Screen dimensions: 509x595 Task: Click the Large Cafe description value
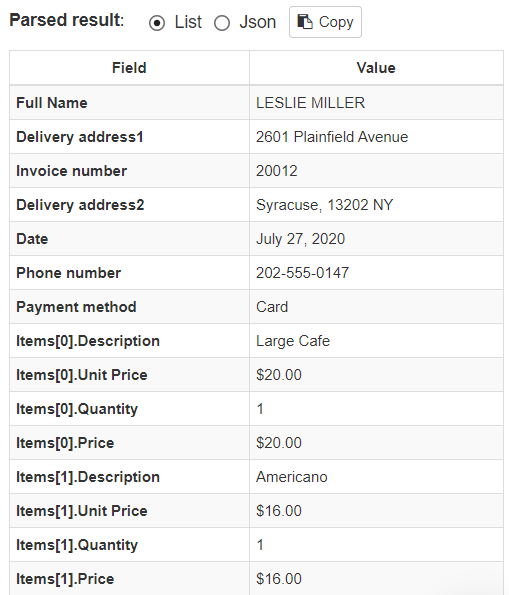pos(293,341)
